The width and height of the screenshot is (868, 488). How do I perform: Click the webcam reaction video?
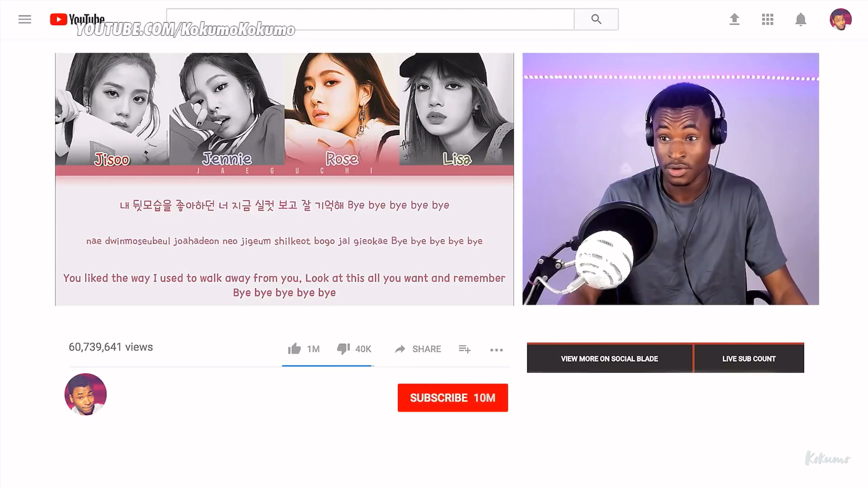click(x=671, y=179)
